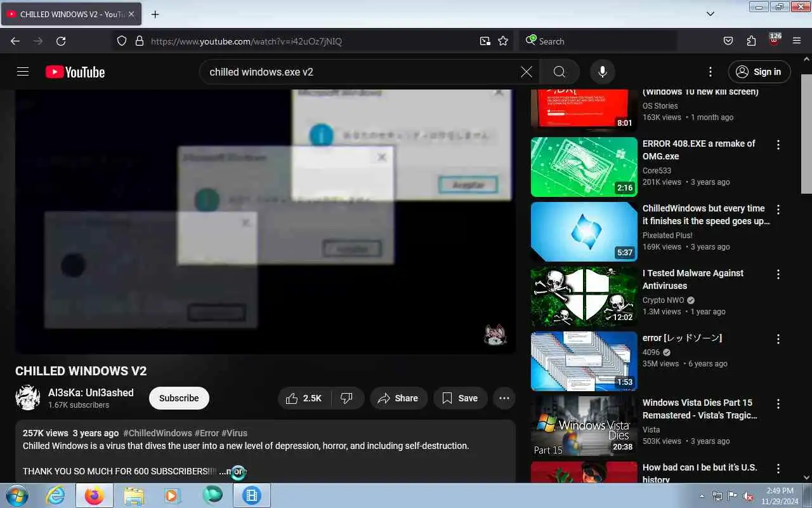Viewport: 812px width, 508px height.
Task: Open the Al3sKa: Unl3ashed channel name
Action: pos(91,392)
